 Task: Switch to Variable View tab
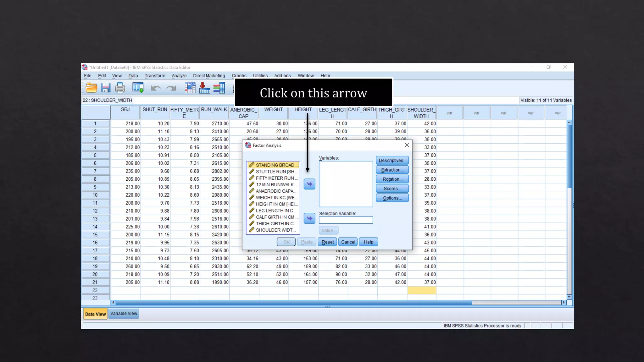tap(124, 314)
